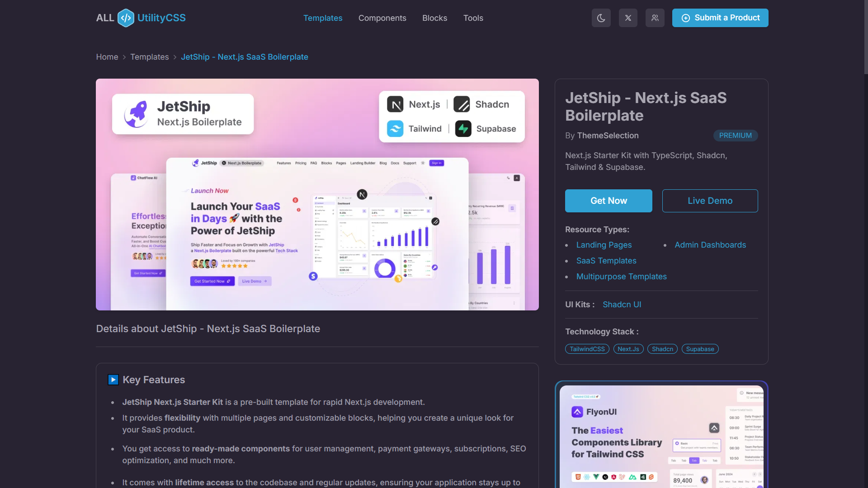Image resolution: width=868 pixels, height=488 pixels.
Task: Open the community users icon button
Action: click(655, 18)
